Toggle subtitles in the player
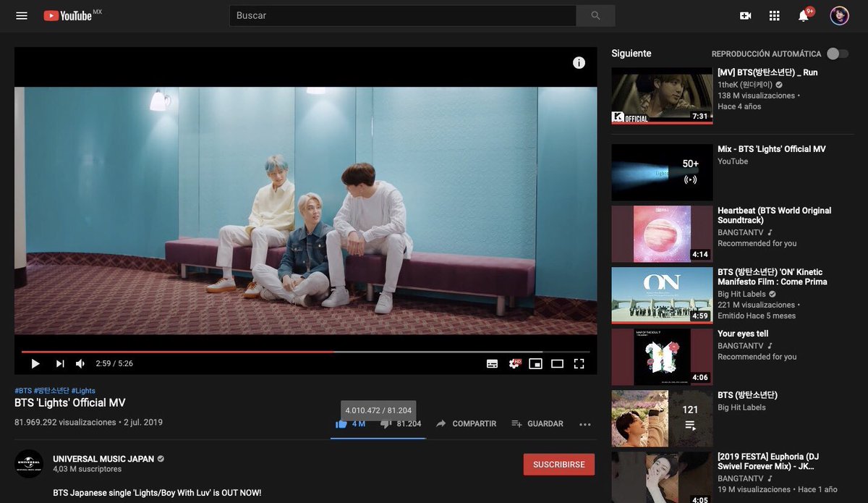 (x=492, y=363)
